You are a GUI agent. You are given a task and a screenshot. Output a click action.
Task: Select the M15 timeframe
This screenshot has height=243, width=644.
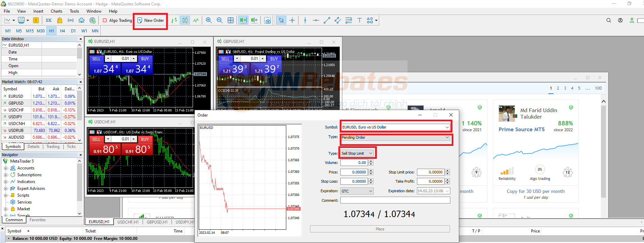point(30,31)
